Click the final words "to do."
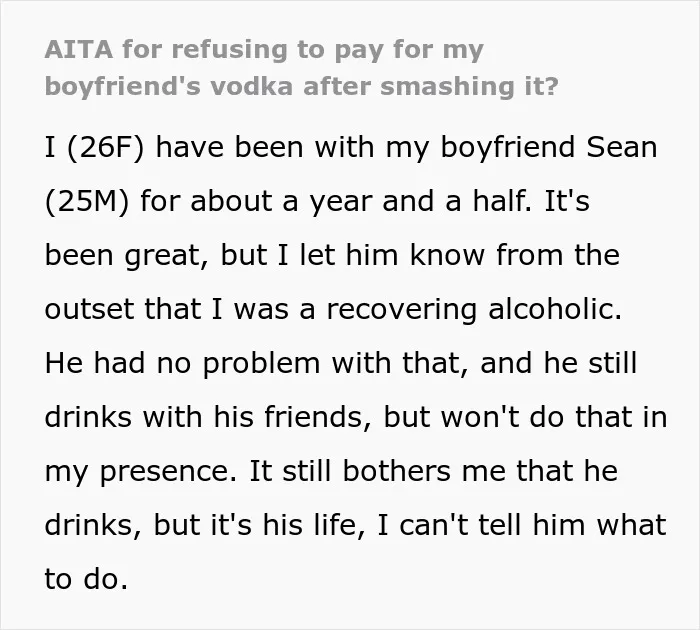Screen dimensions: 700x630 coord(87,579)
